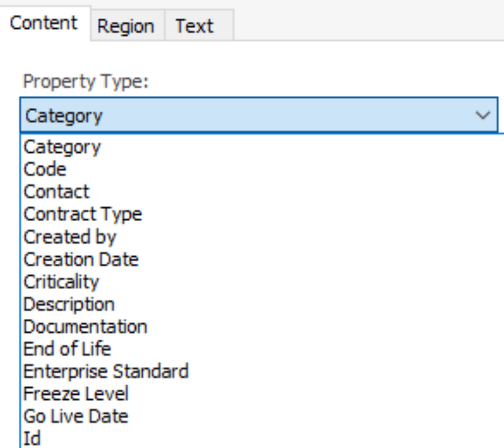Select the Documentation entry

click(x=85, y=327)
